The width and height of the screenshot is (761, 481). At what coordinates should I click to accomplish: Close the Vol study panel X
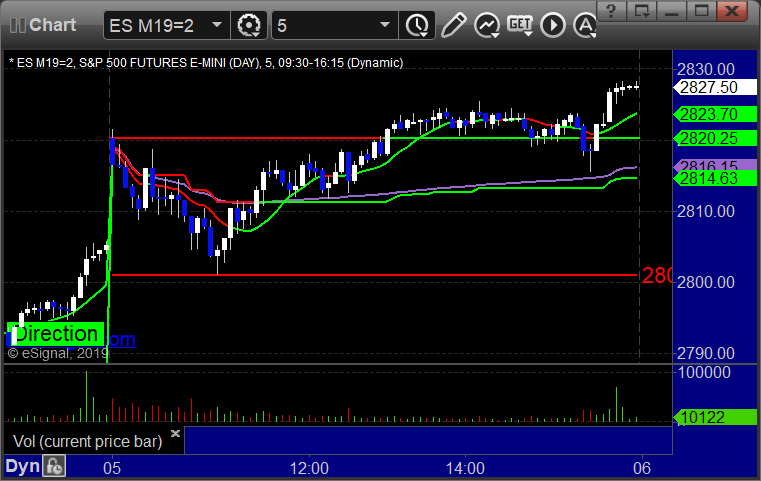175,433
